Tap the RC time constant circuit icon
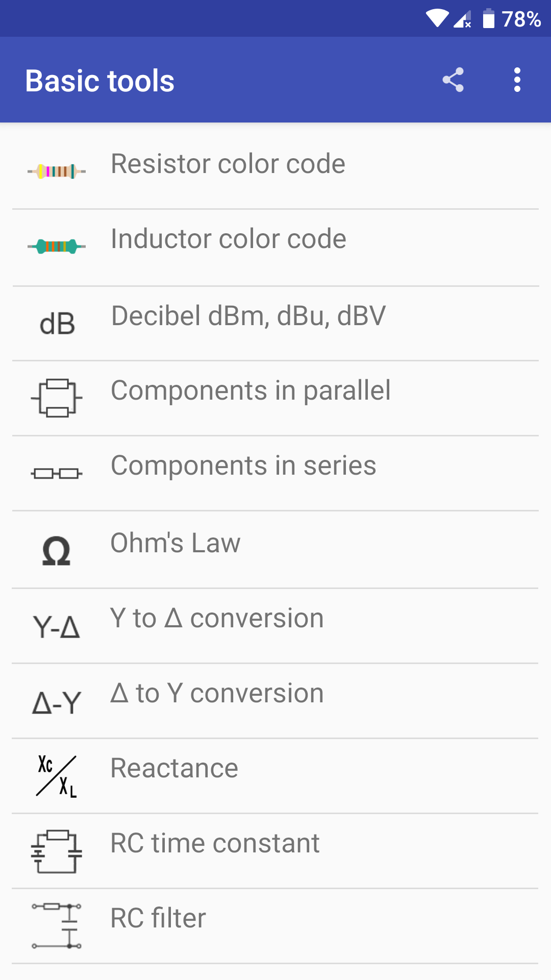This screenshot has height=980, width=551. click(x=57, y=851)
